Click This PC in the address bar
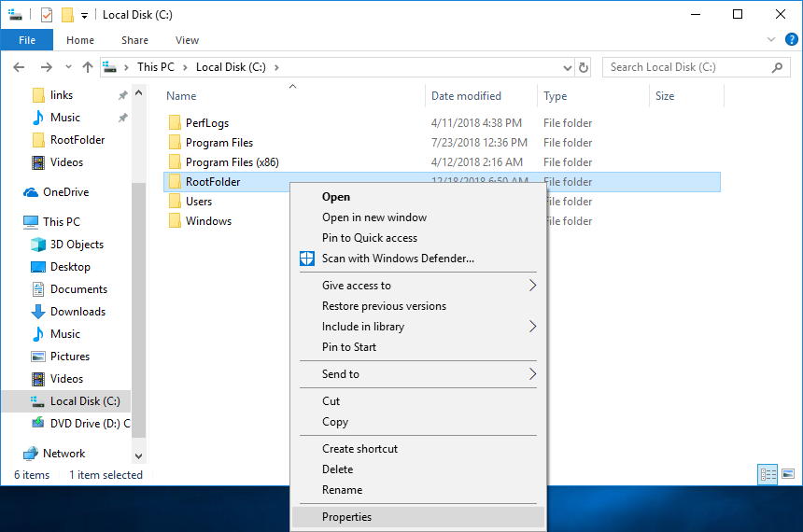Screen dimensions: 803x532 tap(156, 67)
